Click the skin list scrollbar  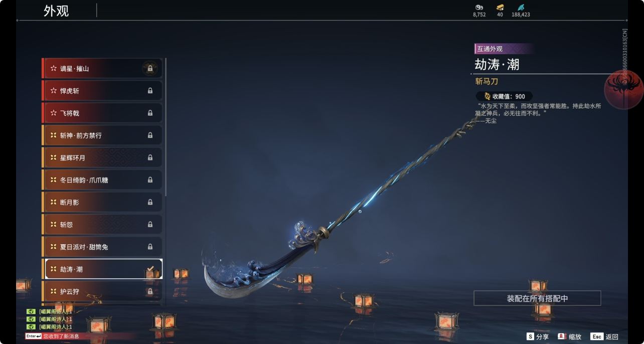[x=166, y=127]
